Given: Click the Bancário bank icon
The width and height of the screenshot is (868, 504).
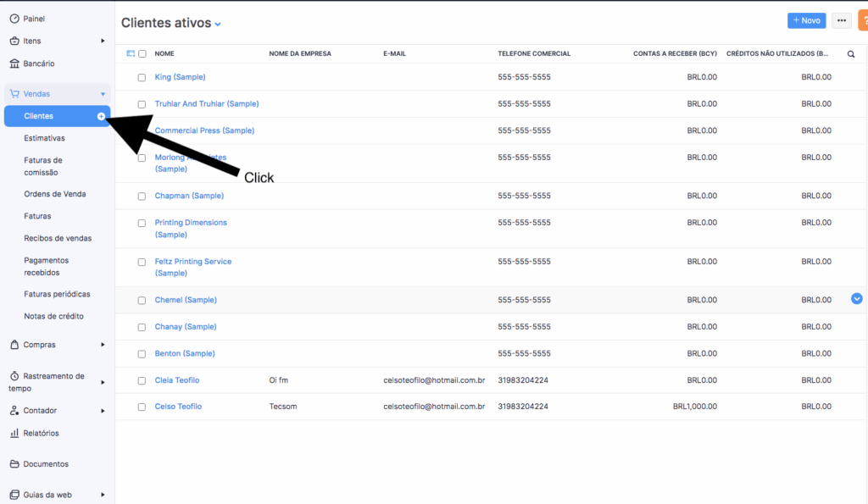Looking at the screenshot, I should pos(14,64).
